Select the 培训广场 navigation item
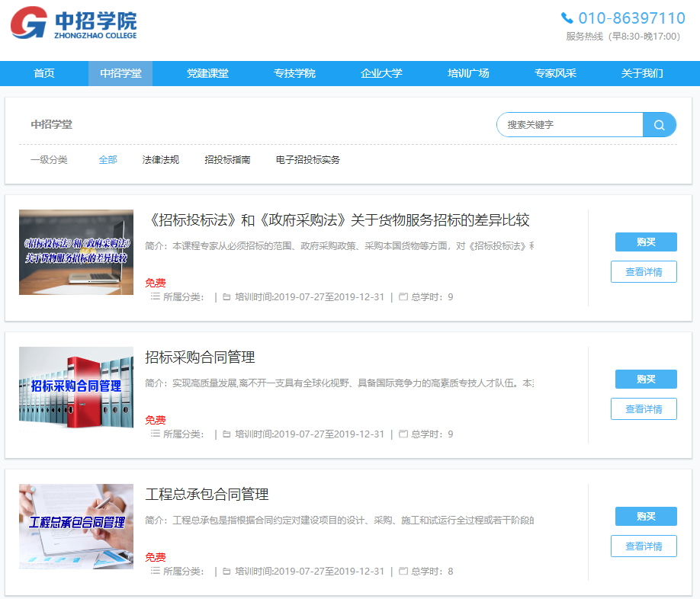The height and width of the screenshot is (599, 700). point(468,74)
